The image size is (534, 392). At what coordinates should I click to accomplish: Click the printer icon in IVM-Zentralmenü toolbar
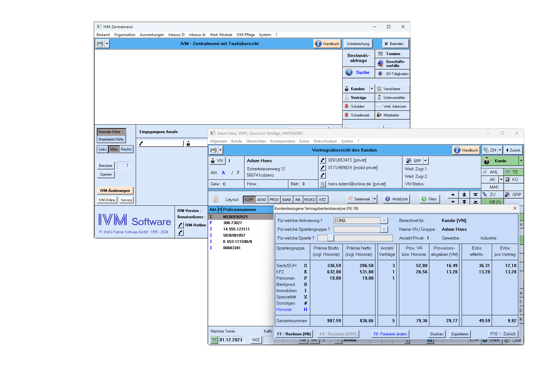100,44
